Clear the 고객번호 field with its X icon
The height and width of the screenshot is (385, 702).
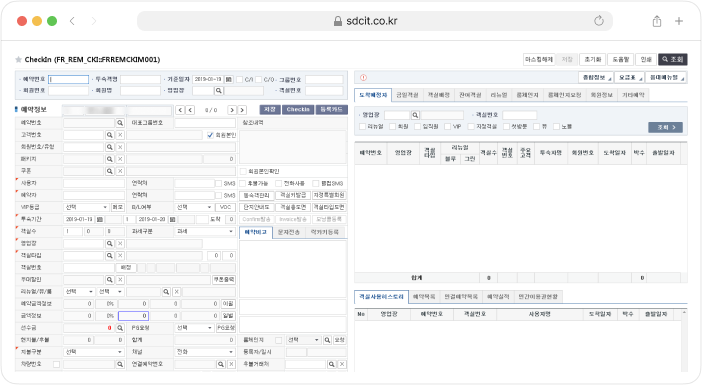click(x=120, y=135)
